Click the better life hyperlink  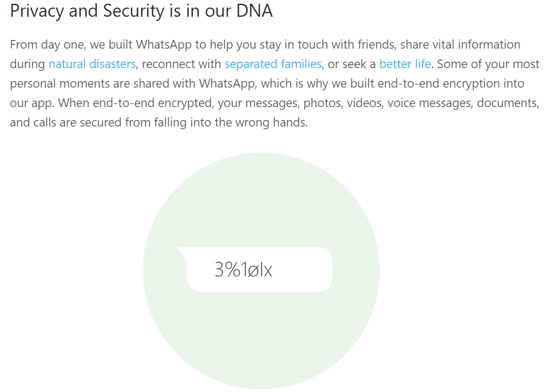pos(405,64)
